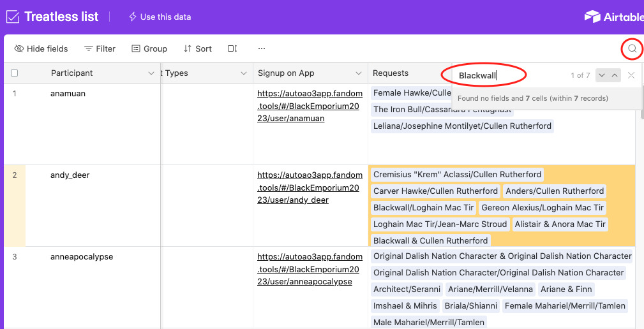Click the row height icon
This screenshot has width=644, height=329.
point(232,49)
